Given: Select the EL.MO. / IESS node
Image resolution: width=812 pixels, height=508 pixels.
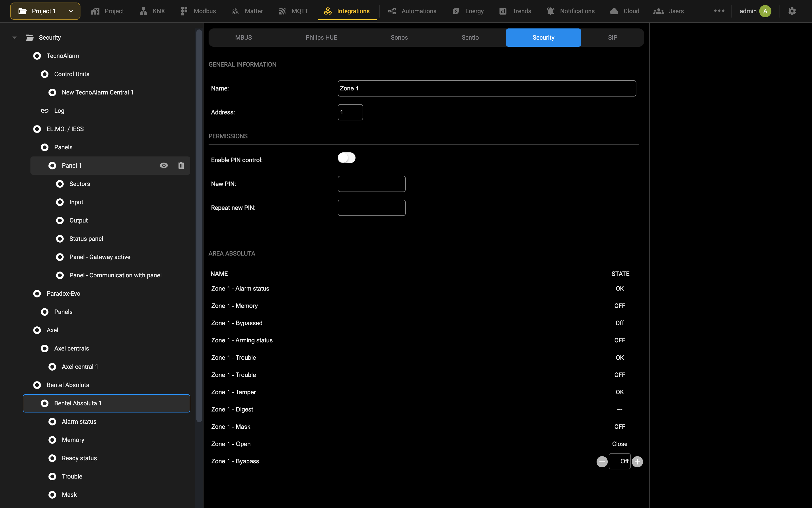Looking at the screenshot, I should pos(65,129).
